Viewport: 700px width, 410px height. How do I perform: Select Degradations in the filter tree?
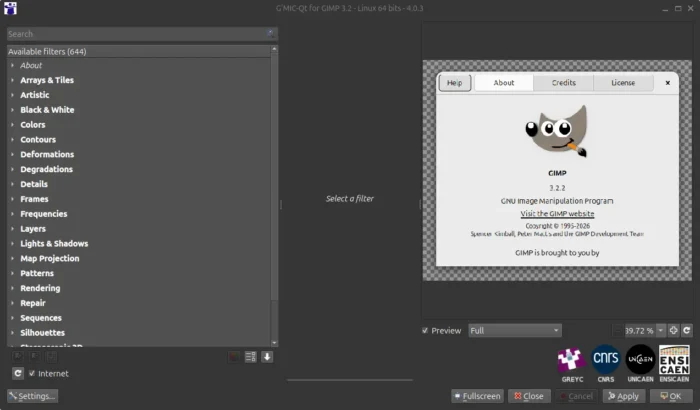46,169
